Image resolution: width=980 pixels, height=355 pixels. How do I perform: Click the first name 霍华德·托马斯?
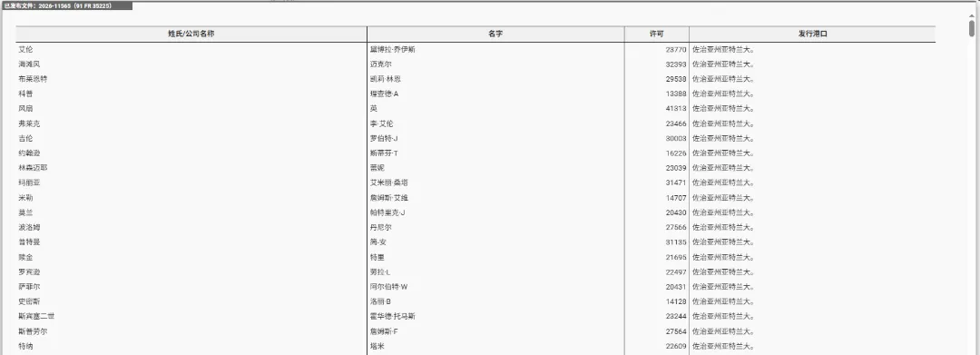coord(393,317)
